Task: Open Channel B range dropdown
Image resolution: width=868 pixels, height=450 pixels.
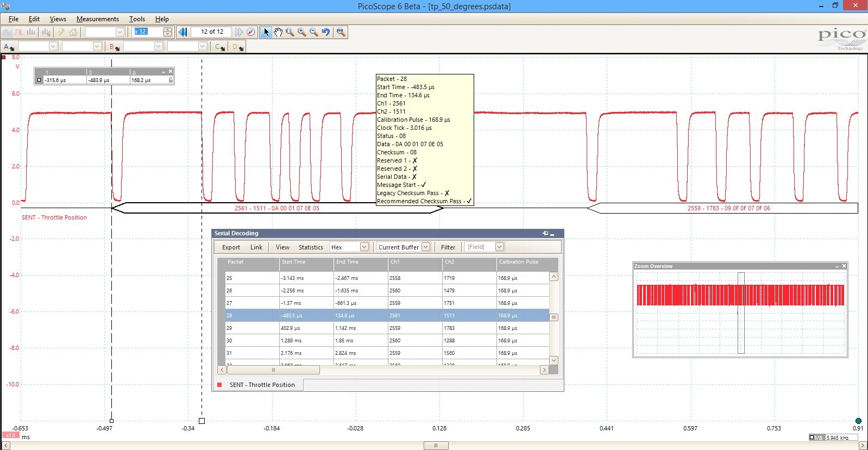Action: [159, 47]
